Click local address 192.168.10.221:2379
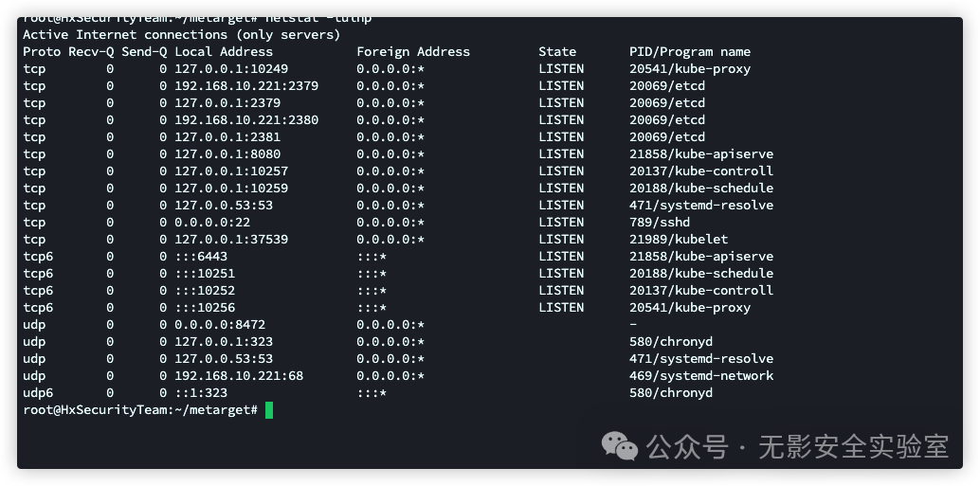This screenshot has height=486, width=980. 246,85
